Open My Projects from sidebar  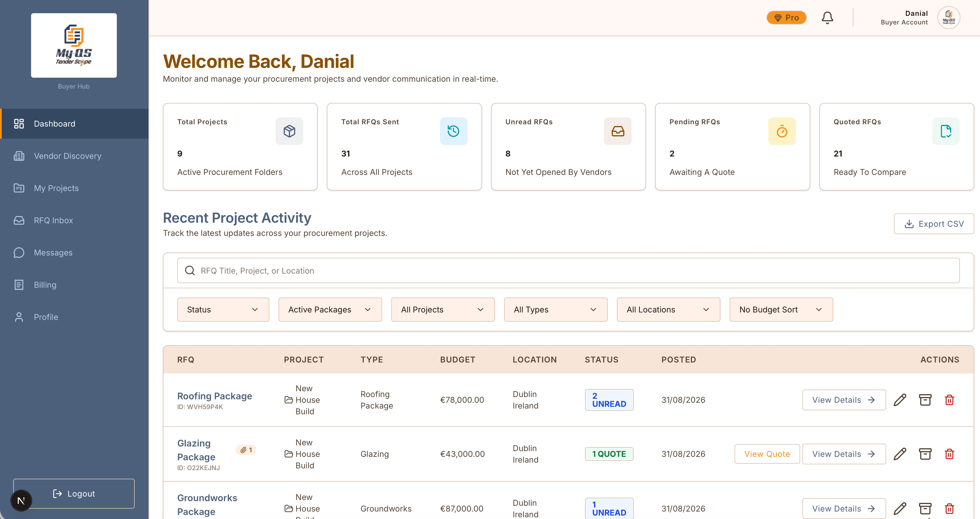tap(75, 188)
